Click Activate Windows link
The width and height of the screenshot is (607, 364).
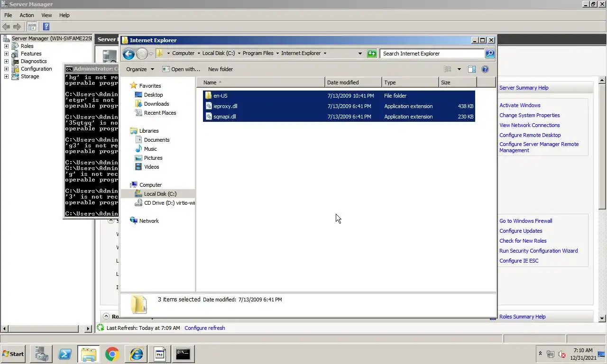520,105
